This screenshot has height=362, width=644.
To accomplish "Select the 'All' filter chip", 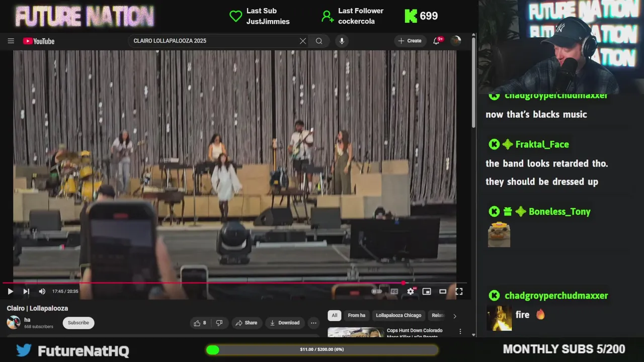I will point(335,315).
